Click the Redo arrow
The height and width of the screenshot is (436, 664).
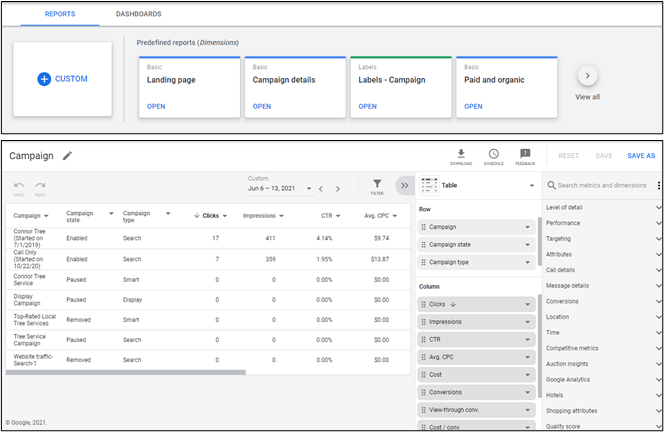click(x=40, y=185)
